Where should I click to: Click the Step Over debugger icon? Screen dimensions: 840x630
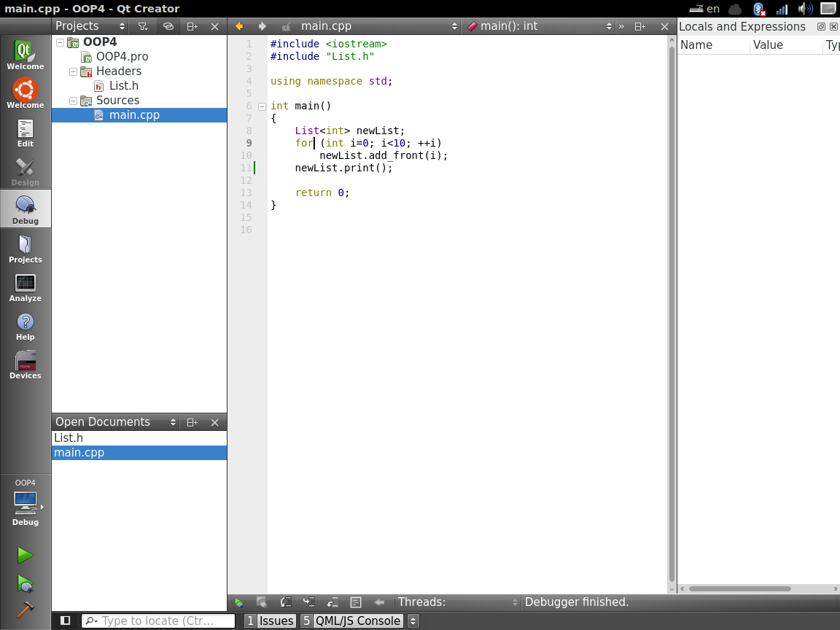point(287,602)
